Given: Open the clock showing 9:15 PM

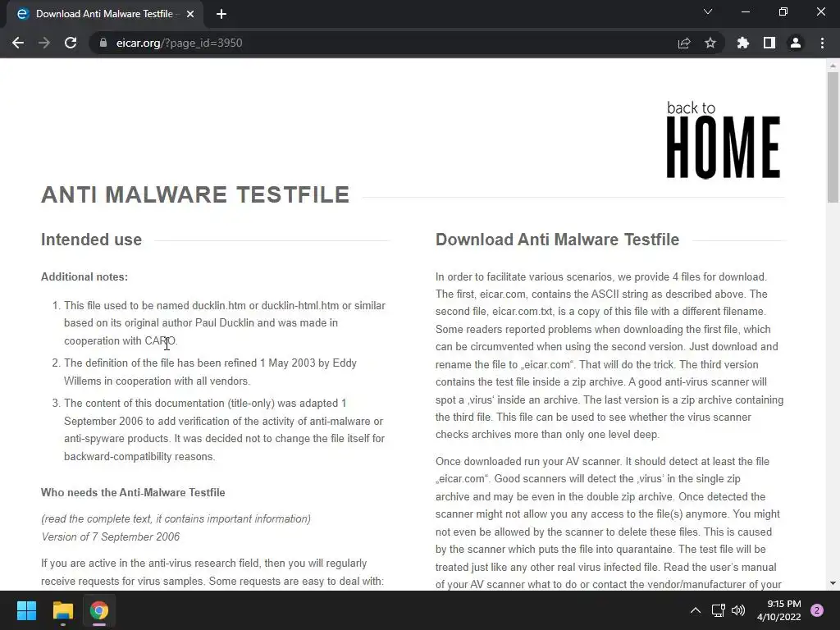Looking at the screenshot, I should pos(779,610).
